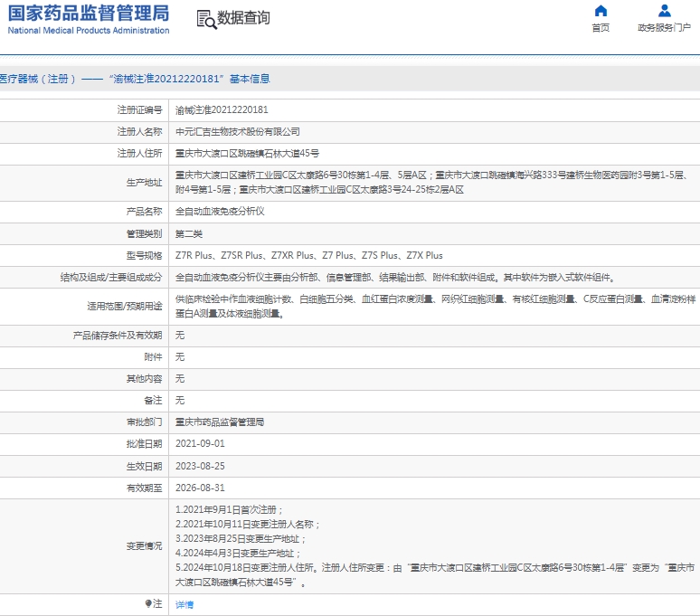
Task: Click the 基本信息 page heading
Action: 250,79
